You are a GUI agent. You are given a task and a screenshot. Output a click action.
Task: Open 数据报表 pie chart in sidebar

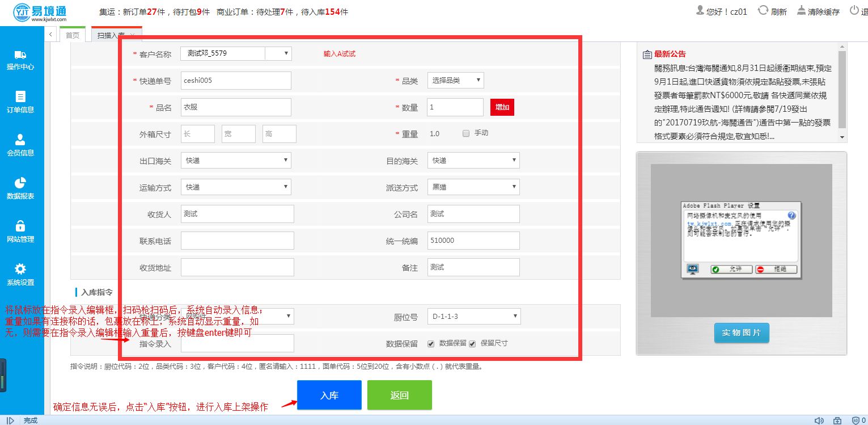[20, 183]
